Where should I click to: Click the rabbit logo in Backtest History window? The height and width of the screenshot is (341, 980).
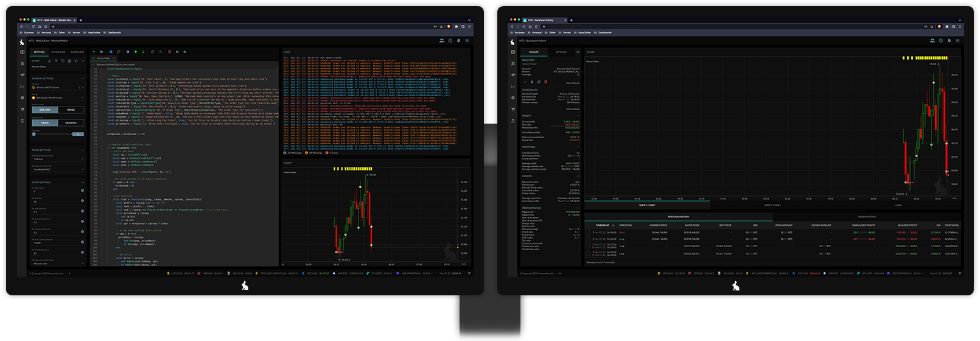(512, 42)
